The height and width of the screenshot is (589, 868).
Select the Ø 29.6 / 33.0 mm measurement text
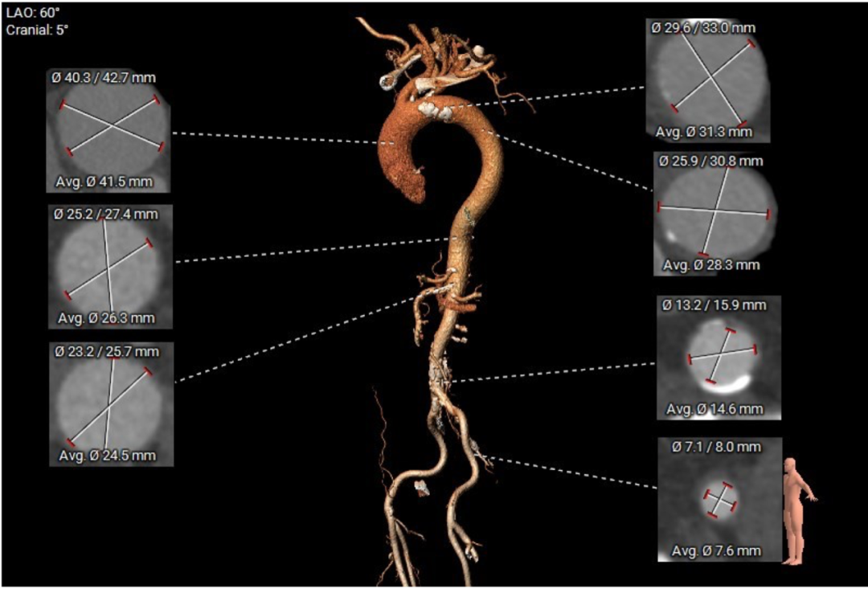pyautogui.click(x=704, y=27)
